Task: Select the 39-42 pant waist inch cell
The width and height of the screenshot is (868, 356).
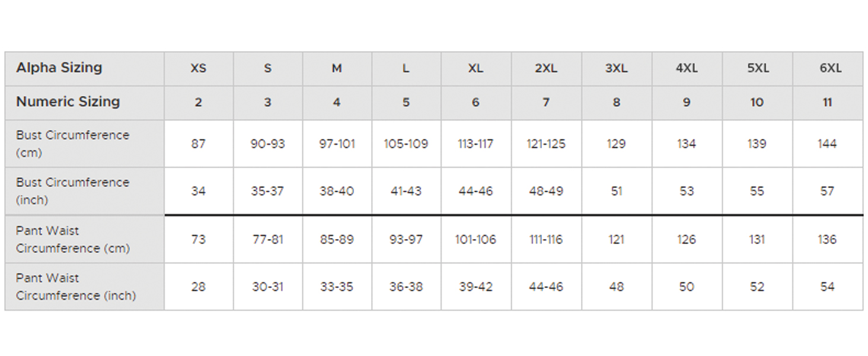Action: click(x=476, y=287)
